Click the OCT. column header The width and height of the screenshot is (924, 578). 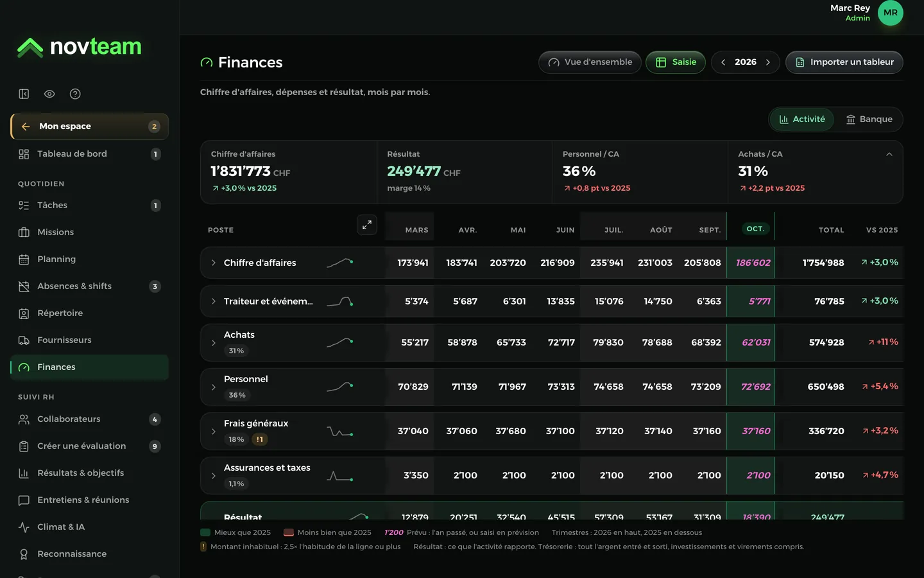(x=755, y=229)
